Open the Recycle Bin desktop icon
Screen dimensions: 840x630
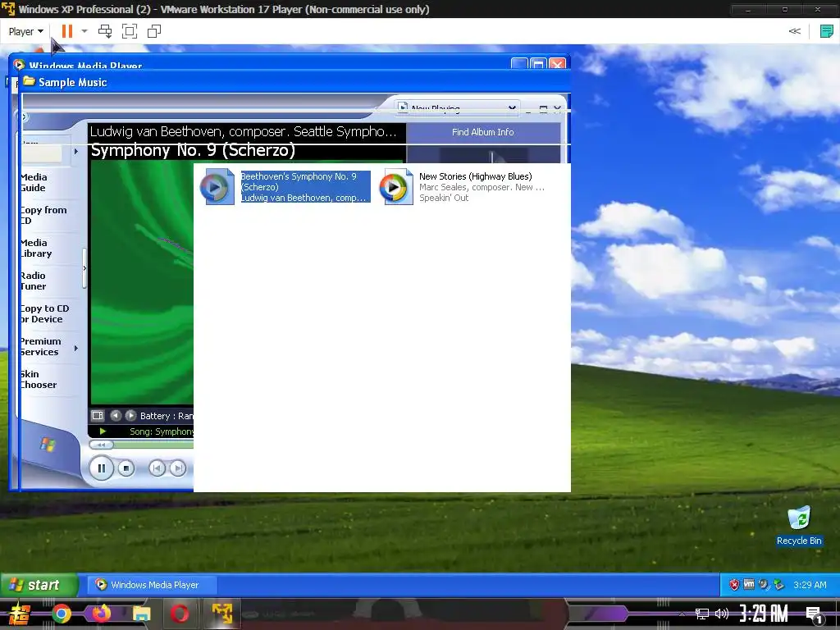click(x=799, y=526)
